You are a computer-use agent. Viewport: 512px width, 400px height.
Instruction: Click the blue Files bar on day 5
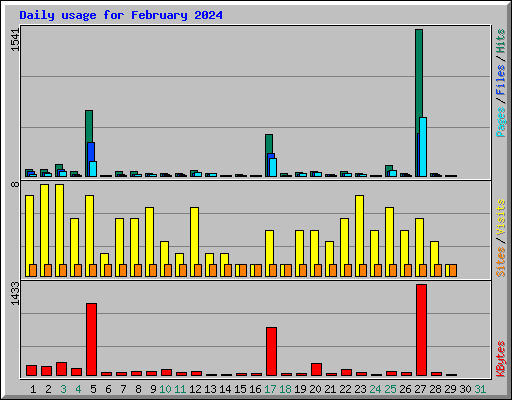[90, 159]
